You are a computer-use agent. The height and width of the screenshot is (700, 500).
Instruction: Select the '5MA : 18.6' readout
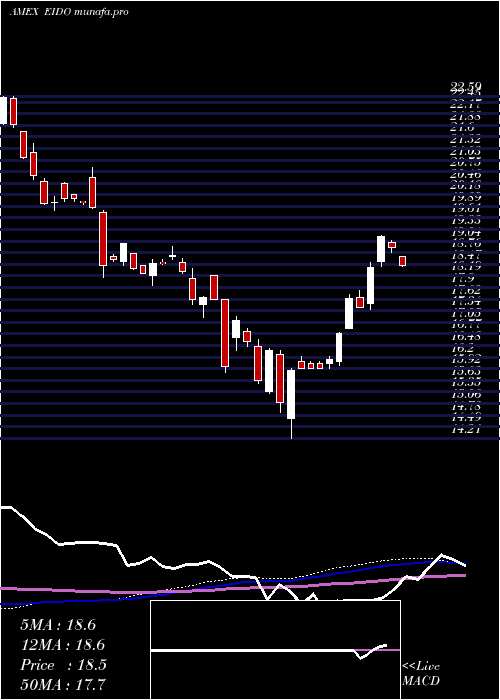(x=58, y=625)
